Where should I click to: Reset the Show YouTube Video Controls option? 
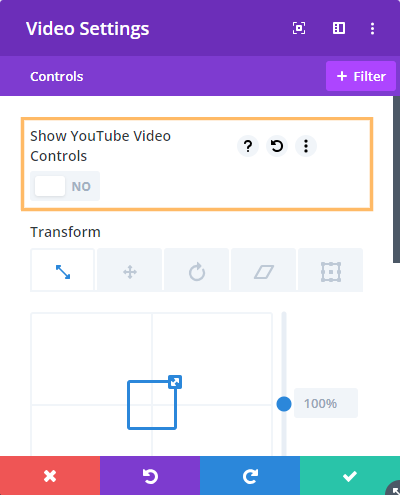click(277, 146)
